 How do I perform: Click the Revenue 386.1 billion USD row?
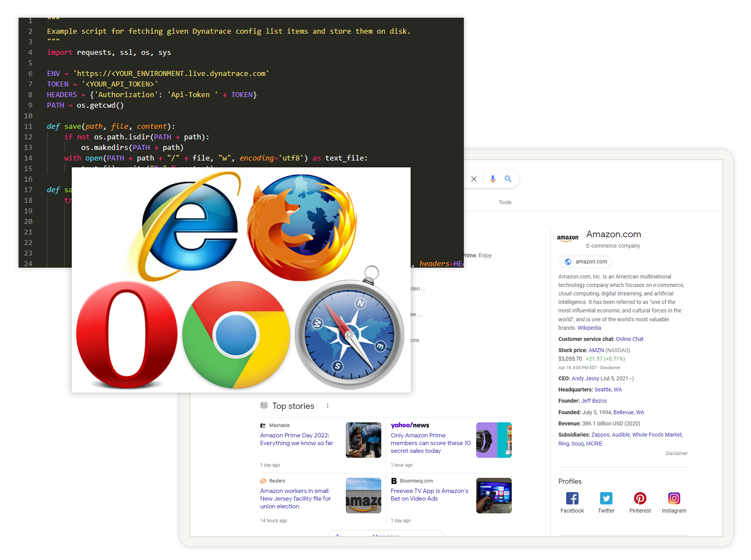(x=599, y=423)
